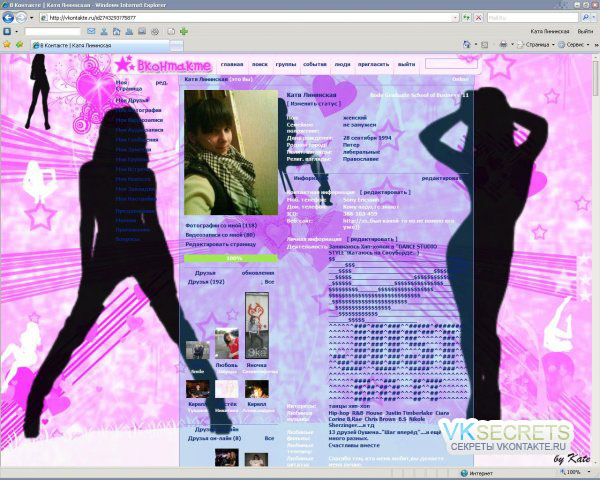The width and height of the screenshot is (600, 480).
Task: Open the пригласить menu item
Action: pos(373,64)
